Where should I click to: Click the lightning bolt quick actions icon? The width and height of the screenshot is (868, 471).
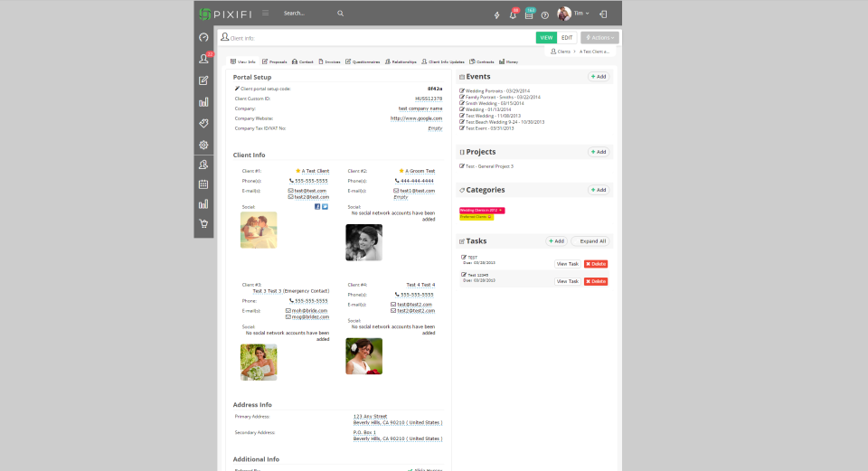496,15
